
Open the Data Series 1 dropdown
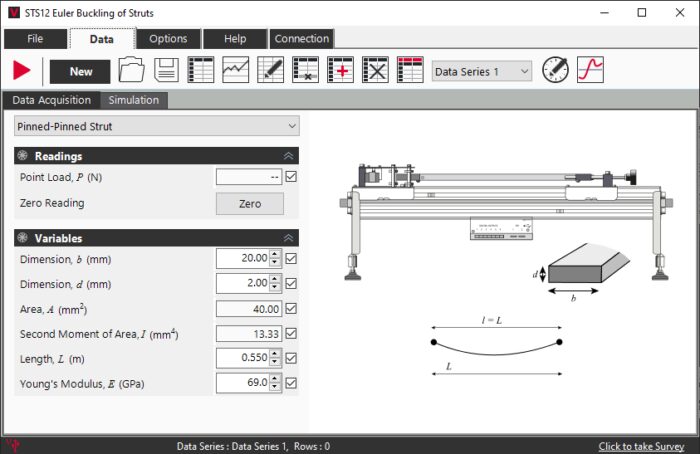[482, 71]
